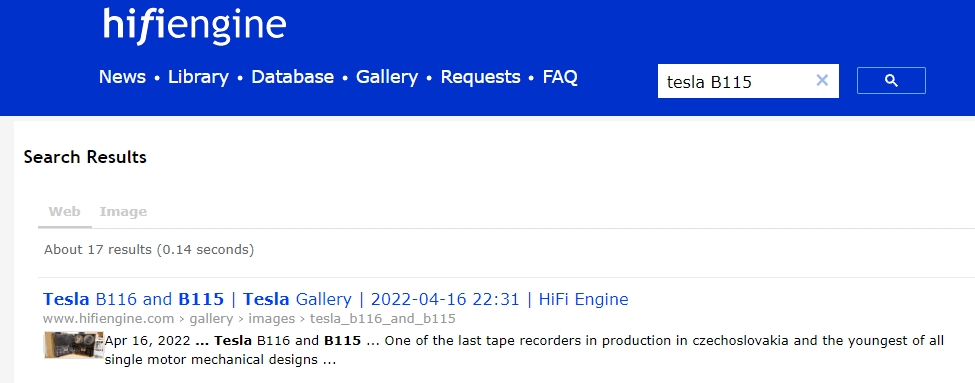The image size is (975, 383).
Task: Open the FAQ page
Action: click(x=560, y=77)
